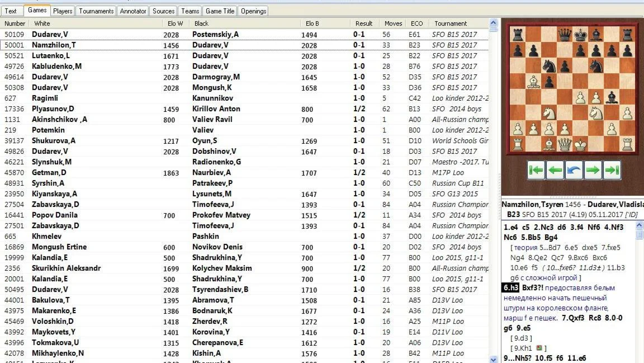Select game 16869 Mongush Ertine row

click(x=244, y=247)
